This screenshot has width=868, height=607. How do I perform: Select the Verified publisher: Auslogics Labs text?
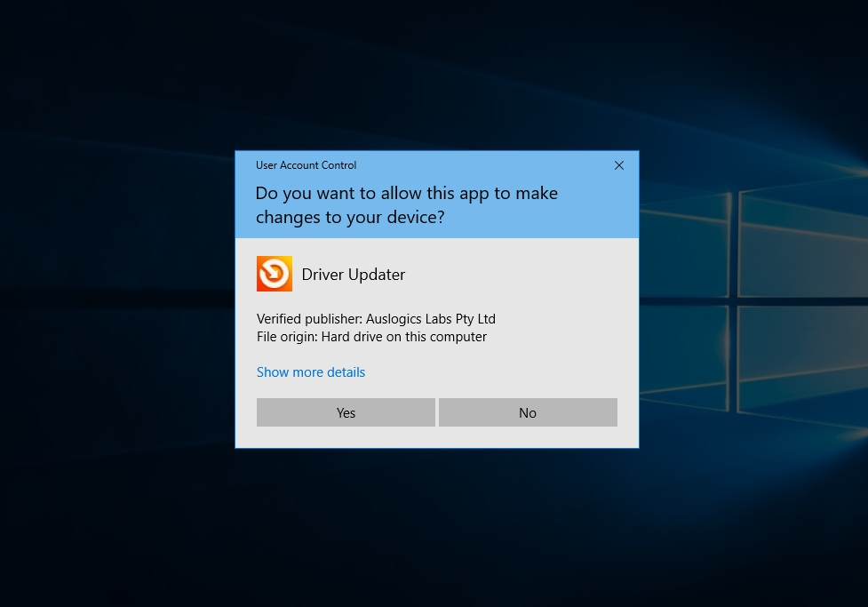(376, 319)
